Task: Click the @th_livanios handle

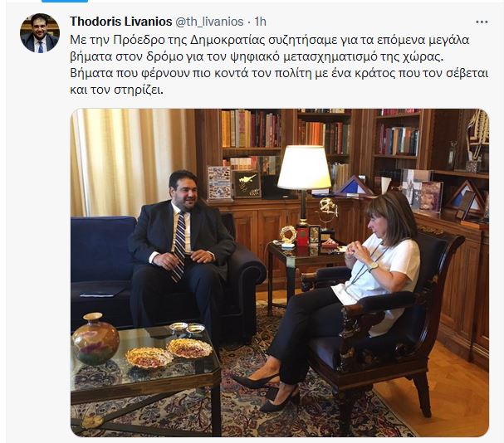Action: tap(209, 22)
